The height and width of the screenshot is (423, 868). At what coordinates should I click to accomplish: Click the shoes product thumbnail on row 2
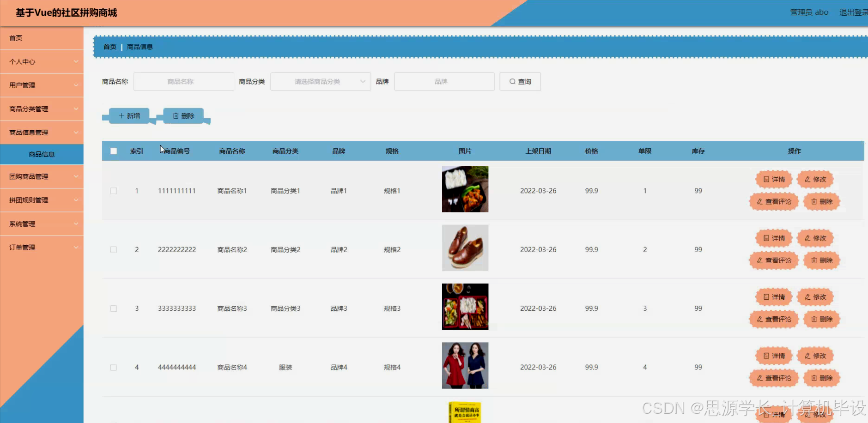pyautogui.click(x=465, y=248)
